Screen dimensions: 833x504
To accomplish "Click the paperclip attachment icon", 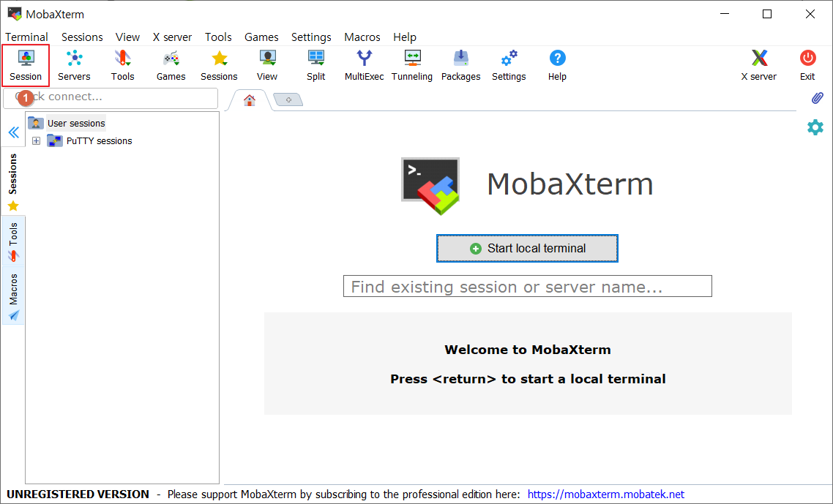I will pos(817,98).
